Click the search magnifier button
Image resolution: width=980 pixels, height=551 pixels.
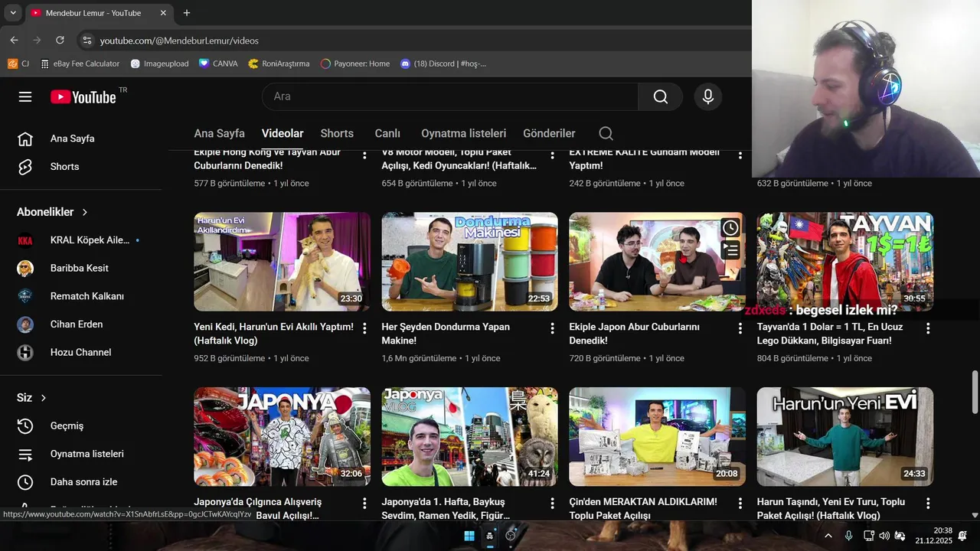pyautogui.click(x=660, y=96)
